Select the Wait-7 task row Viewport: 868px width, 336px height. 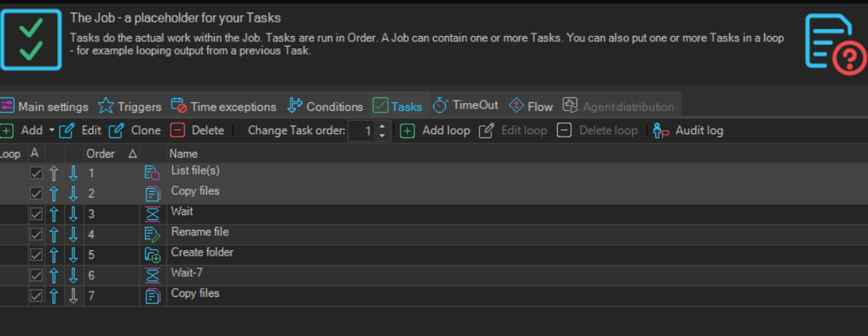point(434,276)
